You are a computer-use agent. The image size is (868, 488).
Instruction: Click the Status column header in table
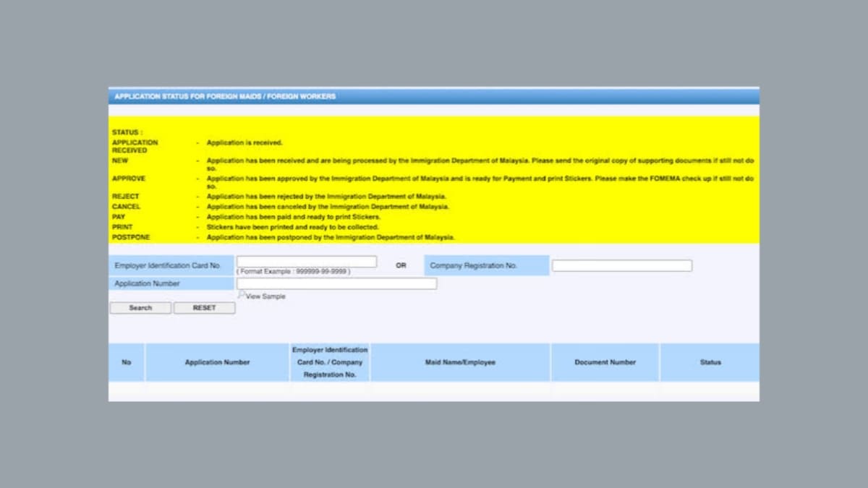pos(710,362)
